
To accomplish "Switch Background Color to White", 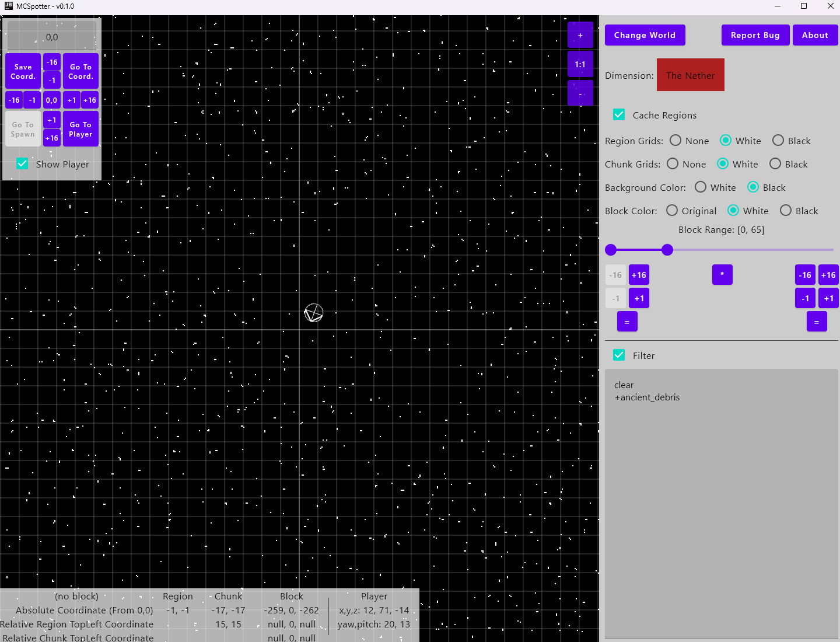I will coord(701,187).
